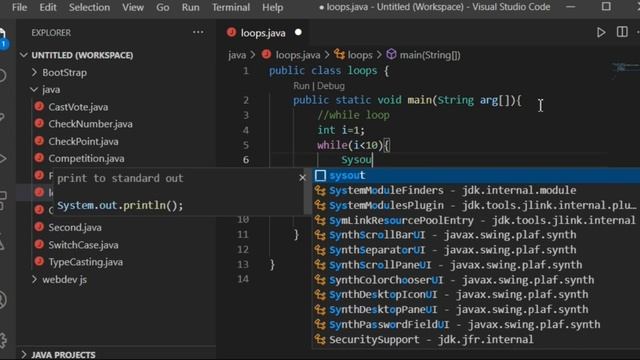The height and width of the screenshot is (360, 640).
Task: Open CastVote.java file
Action: [x=78, y=107]
